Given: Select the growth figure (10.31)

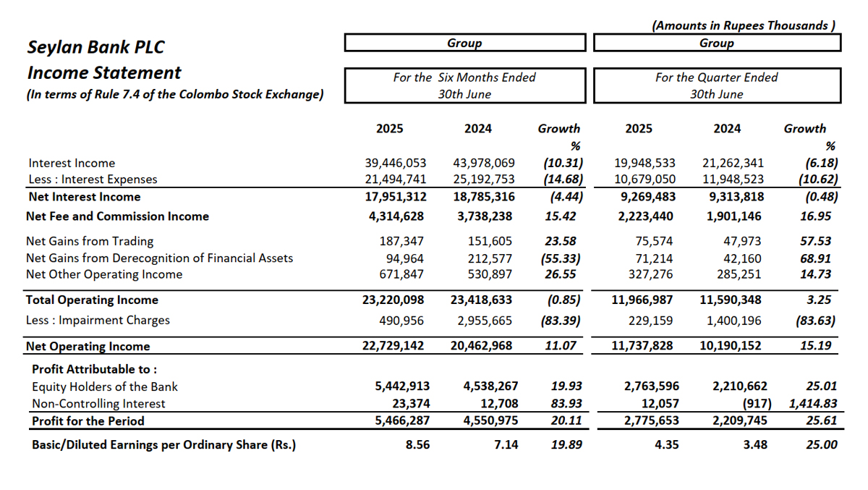Looking at the screenshot, I should click(563, 163).
